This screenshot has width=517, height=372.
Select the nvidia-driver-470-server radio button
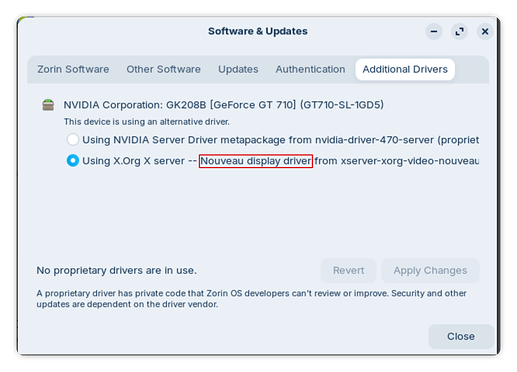point(73,139)
